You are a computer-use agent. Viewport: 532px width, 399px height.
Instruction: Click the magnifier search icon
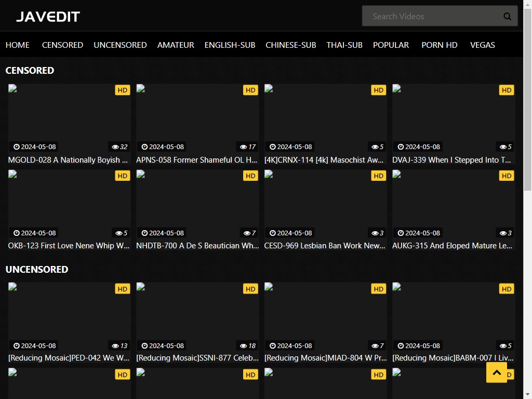click(x=507, y=17)
